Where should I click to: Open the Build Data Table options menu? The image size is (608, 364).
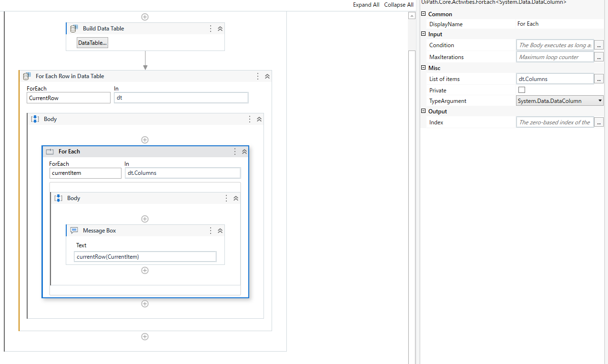(x=211, y=29)
